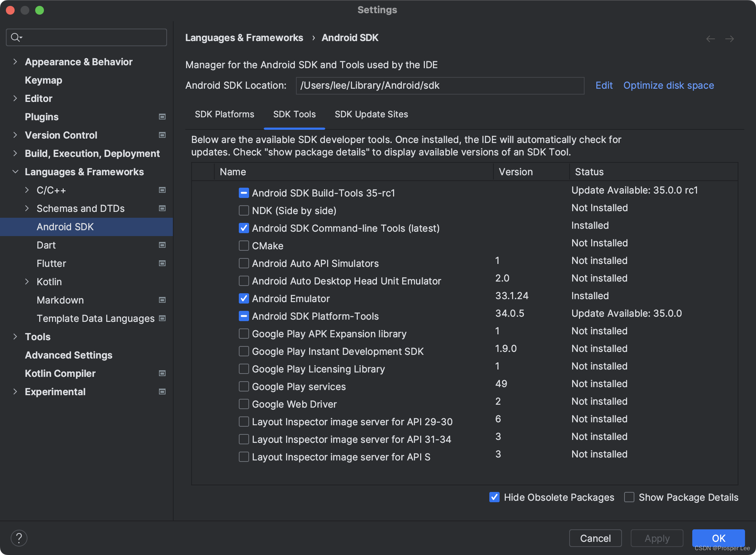Toggle Android SDK Platform-Tools checkbox

click(244, 316)
